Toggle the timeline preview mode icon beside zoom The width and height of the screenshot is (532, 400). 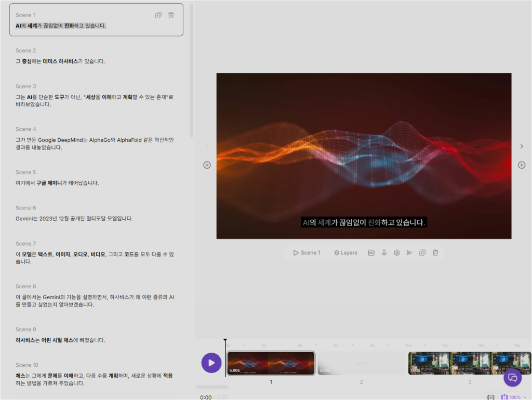pos(490,397)
